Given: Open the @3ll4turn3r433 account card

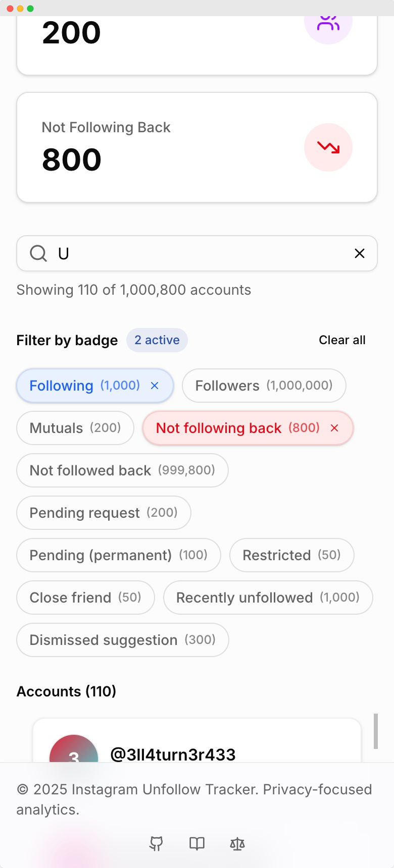Looking at the screenshot, I should (197, 739).
